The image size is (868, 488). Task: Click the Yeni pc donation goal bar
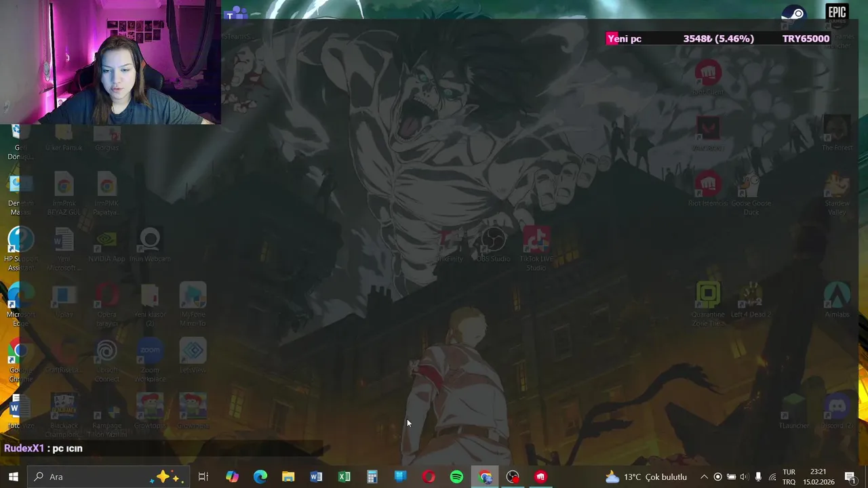719,39
